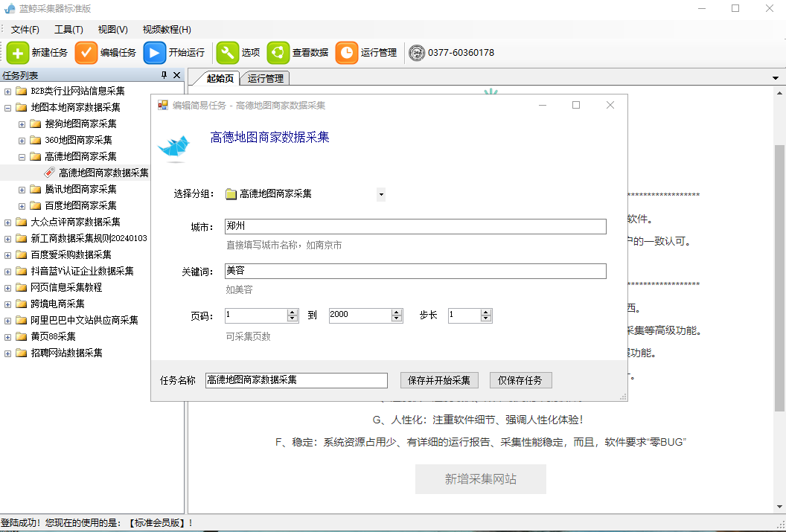Screen dimensions: 786x532
Task: Decrease the end page 2000 spinner
Action: pyautogui.click(x=397, y=318)
